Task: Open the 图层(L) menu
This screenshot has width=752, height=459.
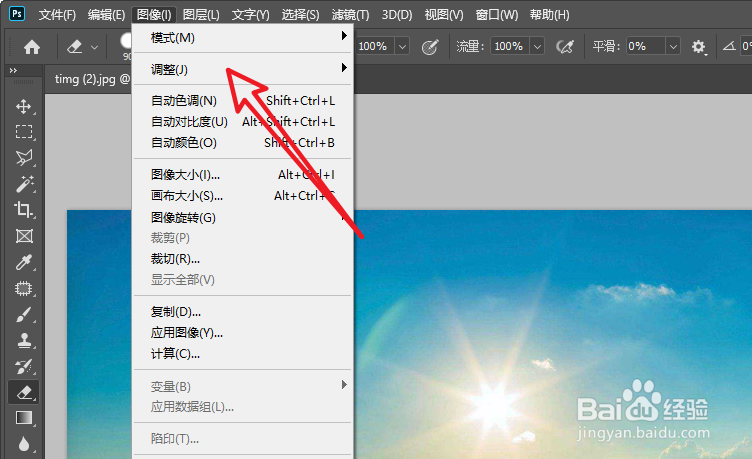Action: 201,15
